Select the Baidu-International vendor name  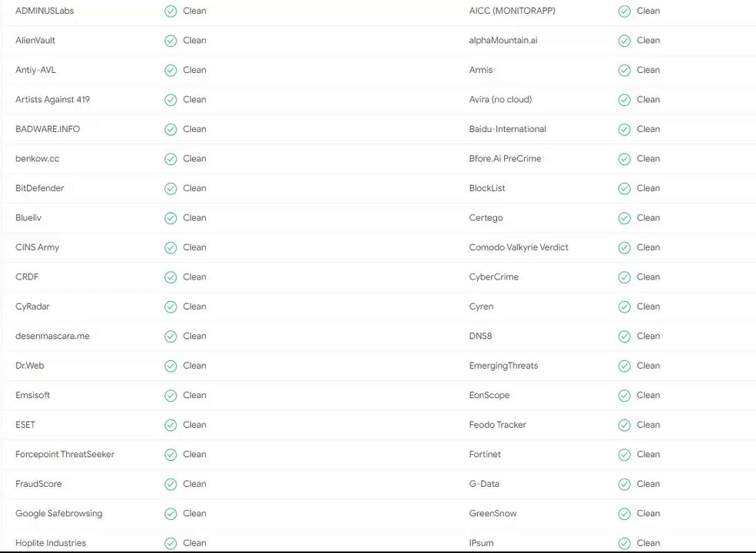point(508,129)
